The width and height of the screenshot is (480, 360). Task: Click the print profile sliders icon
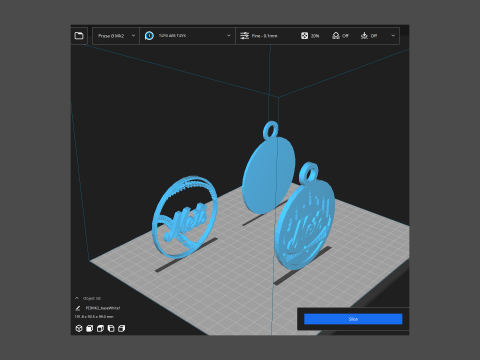[x=244, y=36]
